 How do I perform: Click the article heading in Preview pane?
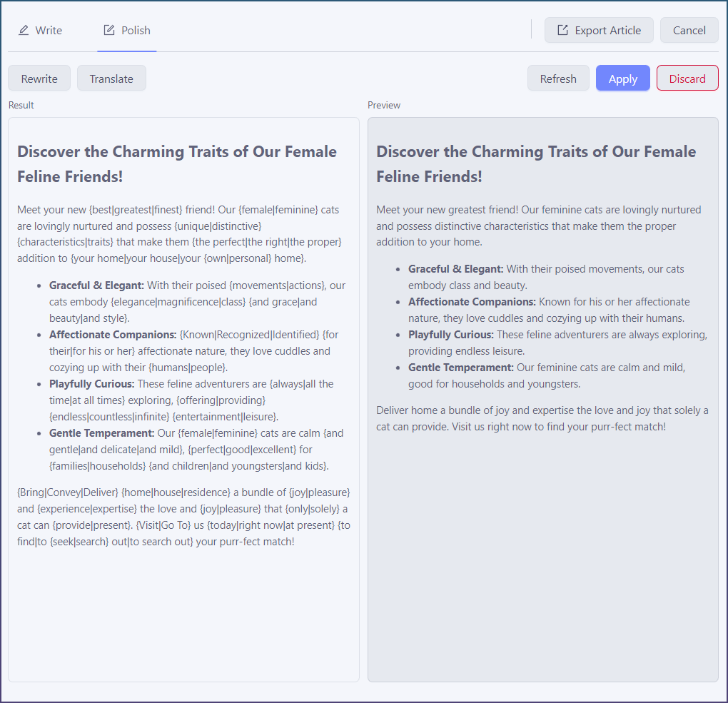[x=535, y=163]
